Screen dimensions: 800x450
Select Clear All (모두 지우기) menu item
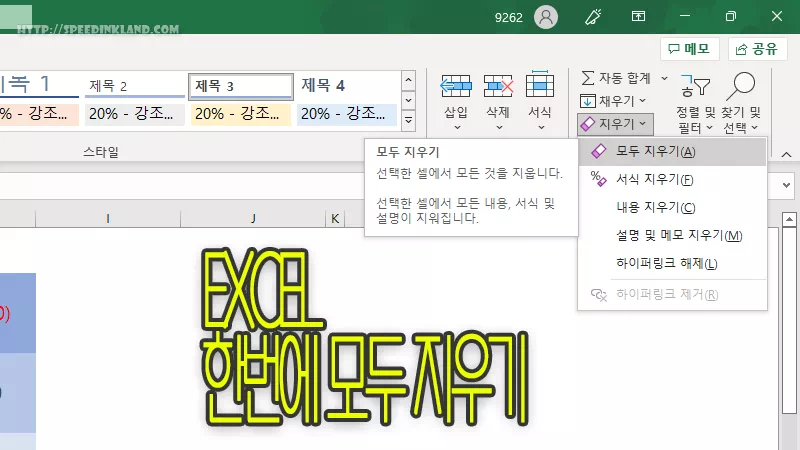(655, 152)
